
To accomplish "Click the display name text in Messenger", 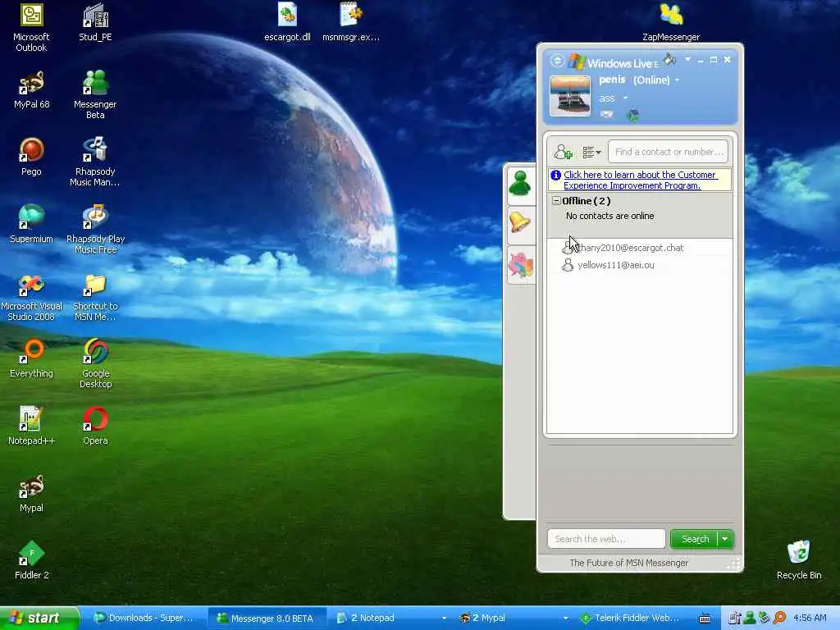I will point(612,80).
